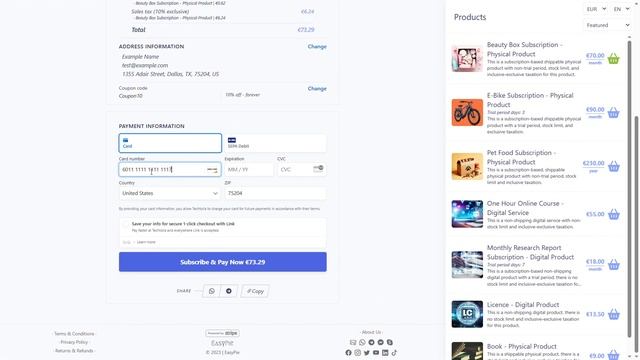The width and height of the screenshot is (640, 360).
Task: Add Licence Digital Product to basket
Action: (x=613, y=314)
